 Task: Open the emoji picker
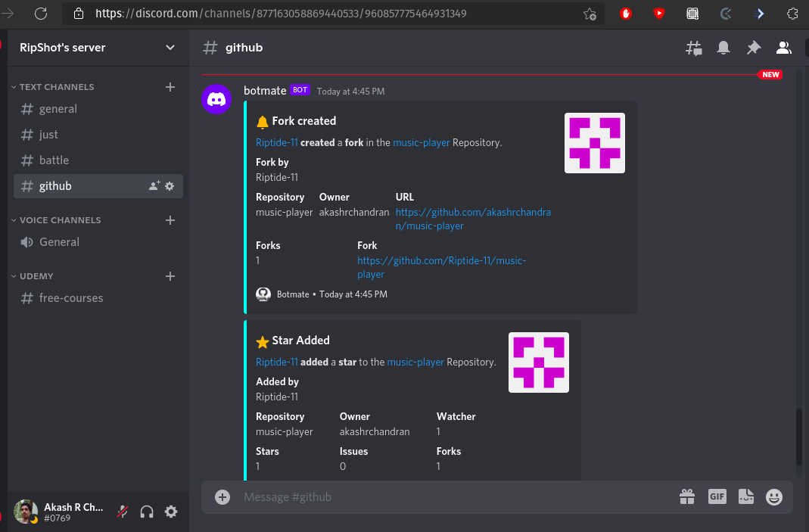pyautogui.click(x=774, y=497)
